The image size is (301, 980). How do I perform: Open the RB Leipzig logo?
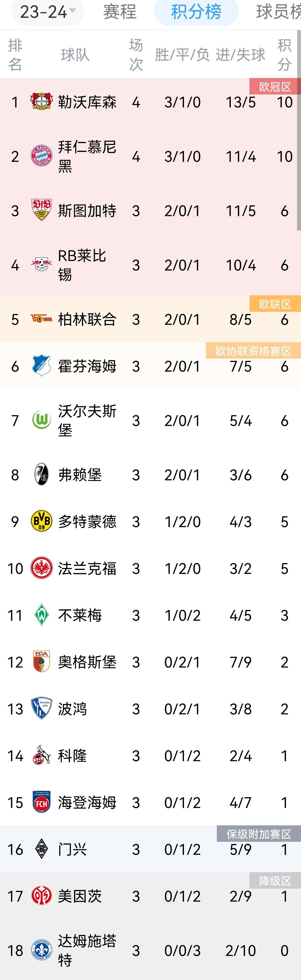point(42,265)
